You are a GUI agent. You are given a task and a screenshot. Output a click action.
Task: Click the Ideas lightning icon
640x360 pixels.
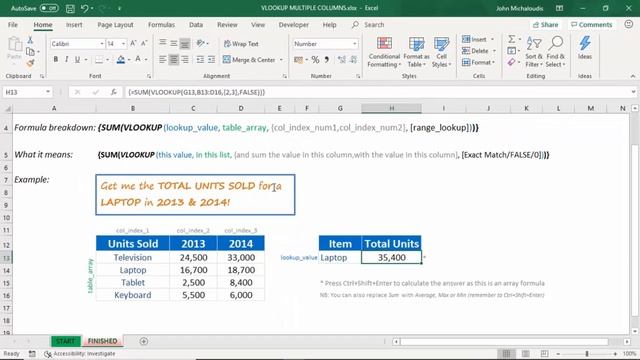click(585, 48)
